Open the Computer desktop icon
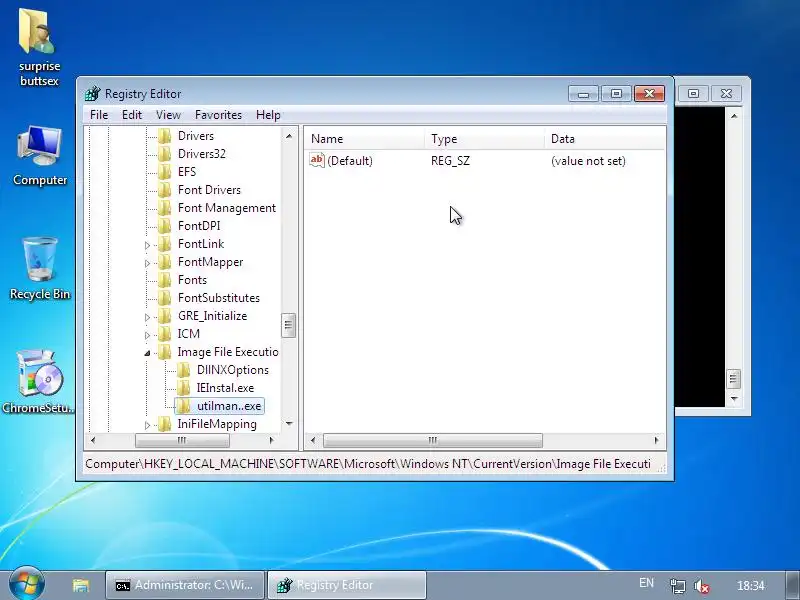The image size is (800, 600). (39, 156)
